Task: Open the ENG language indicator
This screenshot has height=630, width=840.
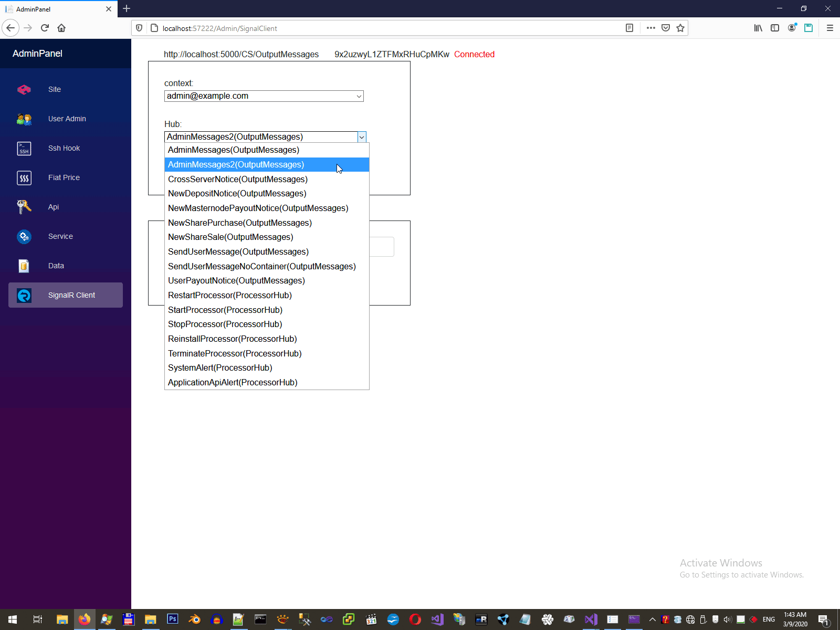Action: [769, 619]
